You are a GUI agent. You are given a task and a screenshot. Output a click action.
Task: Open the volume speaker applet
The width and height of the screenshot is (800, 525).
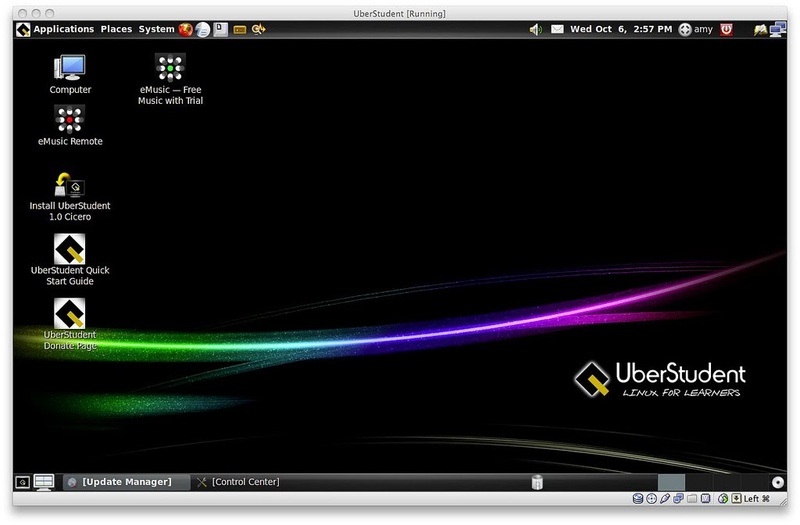(x=536, y=30)
